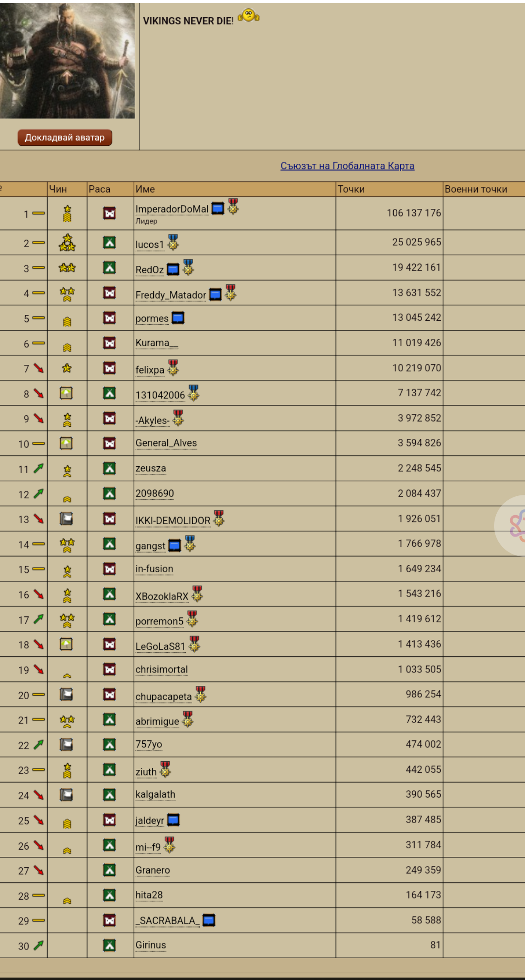Click the medal icon next to LeGoLaS81

click(194, 644)
